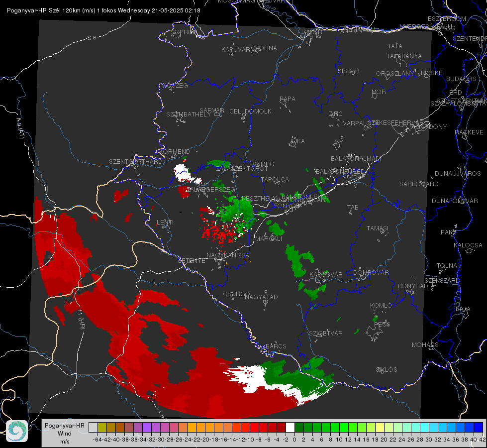Click the BICSKE label
The height and width of the screenshot is (448, 487).
(432, 73)
